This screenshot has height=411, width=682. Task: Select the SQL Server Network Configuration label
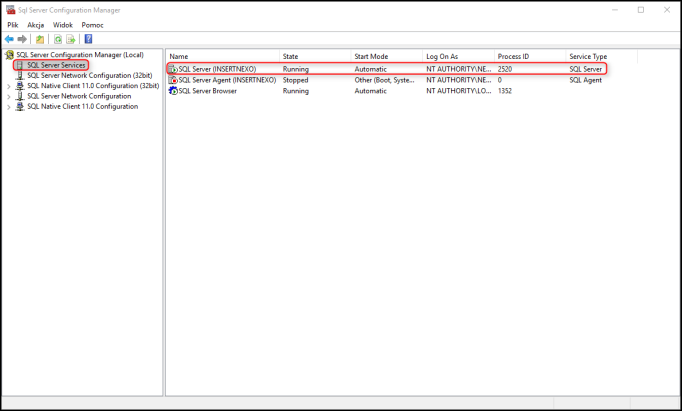click(x=79, y=96)
